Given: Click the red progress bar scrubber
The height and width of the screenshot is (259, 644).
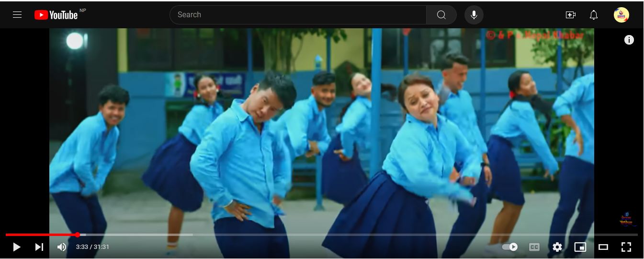Looking at the screenshot, I should 78,235.
